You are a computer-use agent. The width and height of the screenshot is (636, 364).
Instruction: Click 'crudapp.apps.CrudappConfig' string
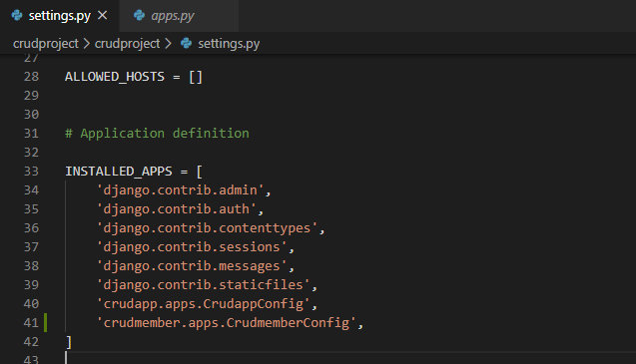click(x=204, y=303)
